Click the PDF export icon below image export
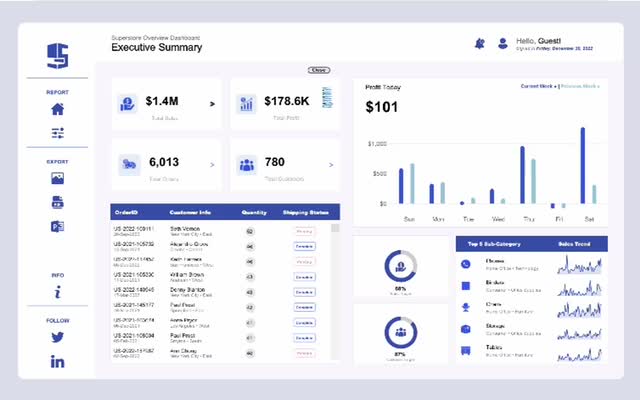 click(x=58, y=202)
